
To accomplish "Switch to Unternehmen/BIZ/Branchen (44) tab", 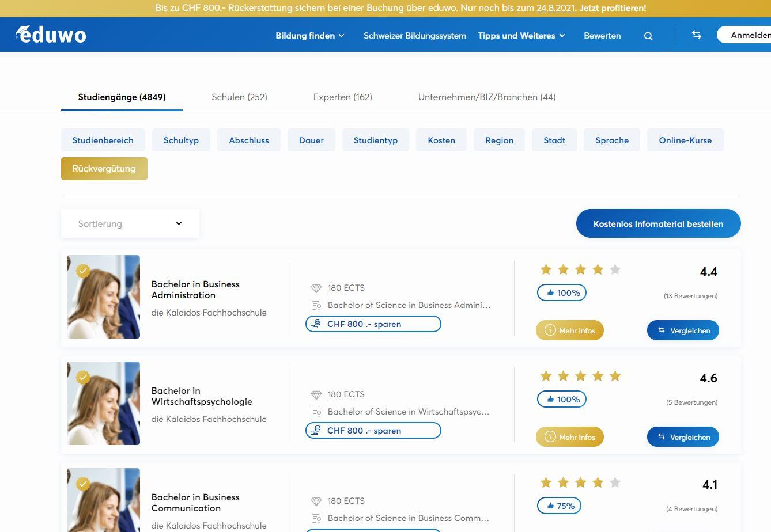I will pos(487,97).
